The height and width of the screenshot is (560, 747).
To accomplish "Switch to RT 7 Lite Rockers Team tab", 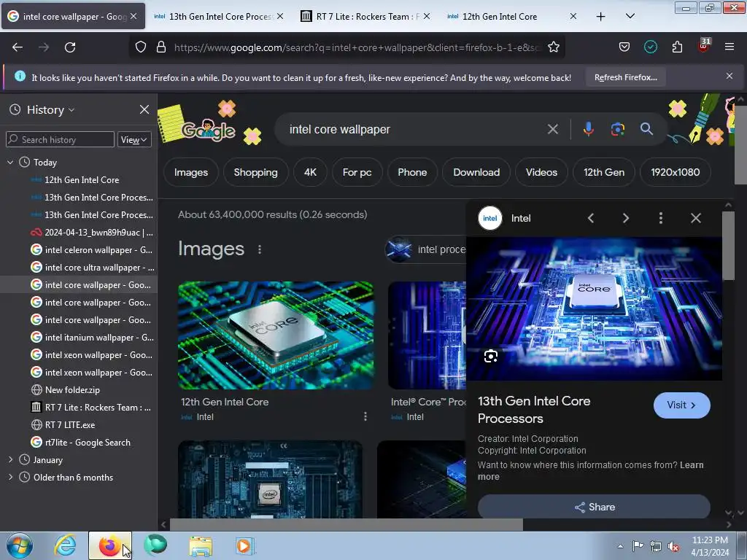I will point(365,16).
